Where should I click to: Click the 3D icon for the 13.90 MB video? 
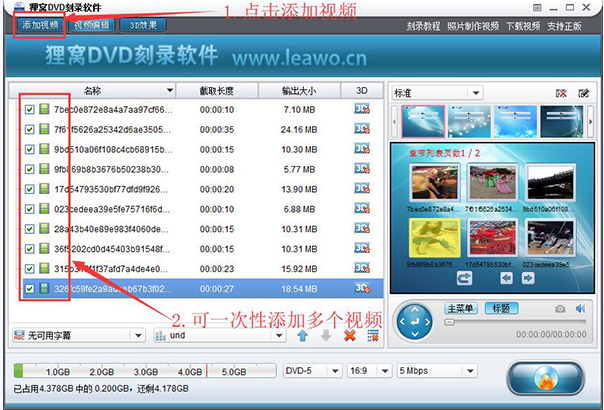click(362, 188)
